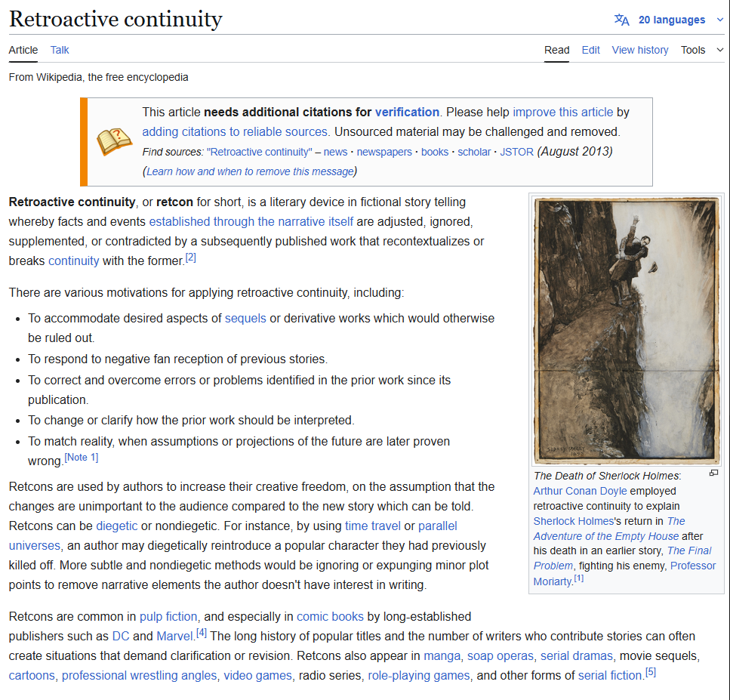Click the languages translate icon
This screenshot has width=730, height=700.
[x=621, y=20]
